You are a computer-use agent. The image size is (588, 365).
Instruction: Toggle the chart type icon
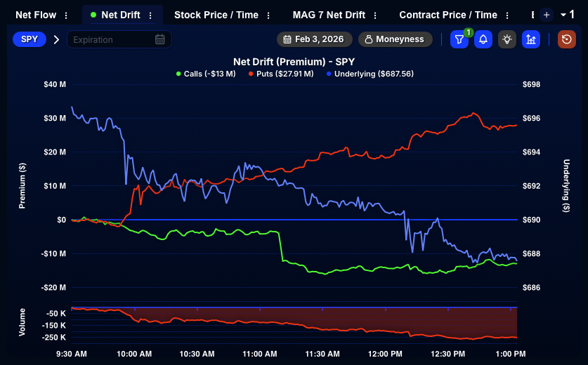click(531, 39)
